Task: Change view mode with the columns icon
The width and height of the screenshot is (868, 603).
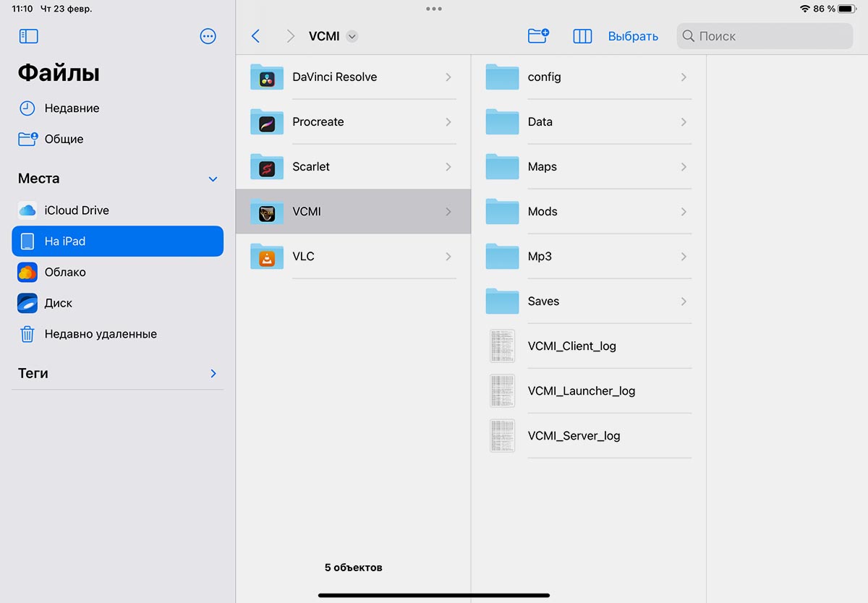Action: 582,36
